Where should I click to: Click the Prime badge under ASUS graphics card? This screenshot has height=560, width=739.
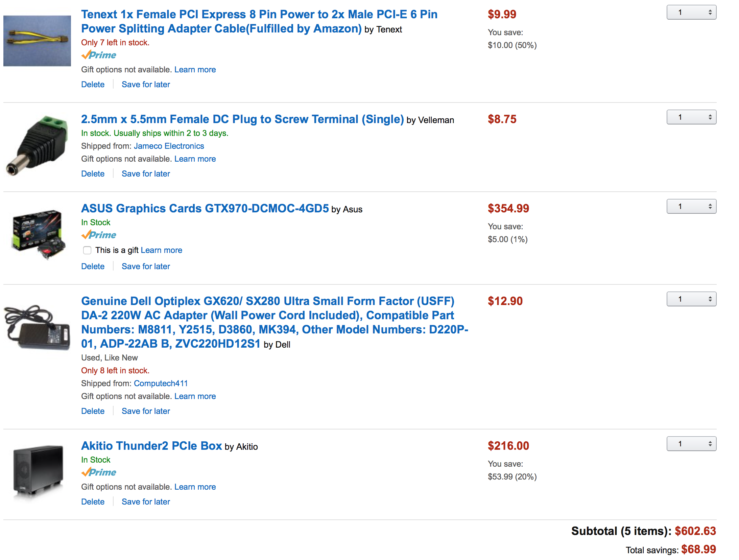point(99,235)
